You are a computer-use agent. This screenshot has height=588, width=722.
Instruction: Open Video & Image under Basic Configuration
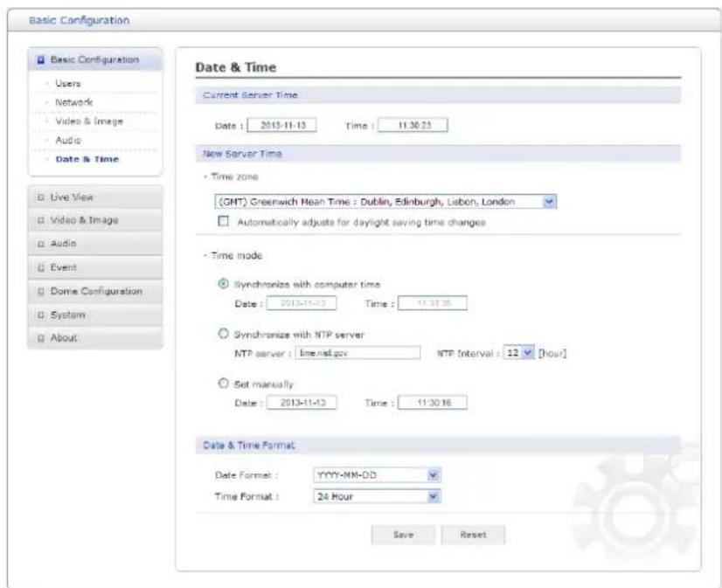click(89, 121)
